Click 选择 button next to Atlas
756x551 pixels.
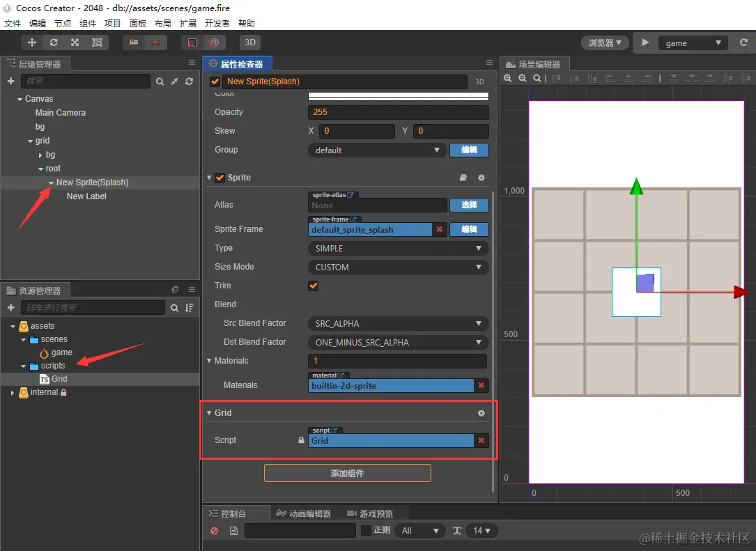click(469, 205)
